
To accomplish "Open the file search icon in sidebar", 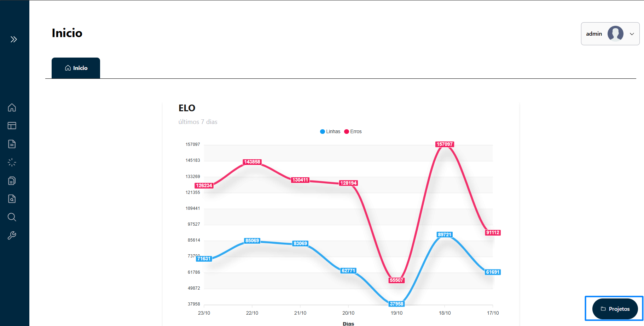I will (12, 199).
